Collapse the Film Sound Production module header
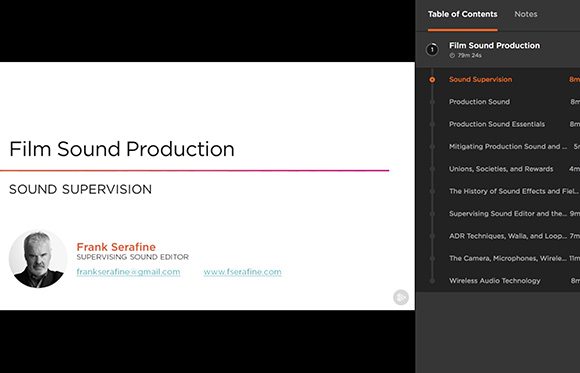This screenshot has width=580, height=373. (x=498, y=50)
